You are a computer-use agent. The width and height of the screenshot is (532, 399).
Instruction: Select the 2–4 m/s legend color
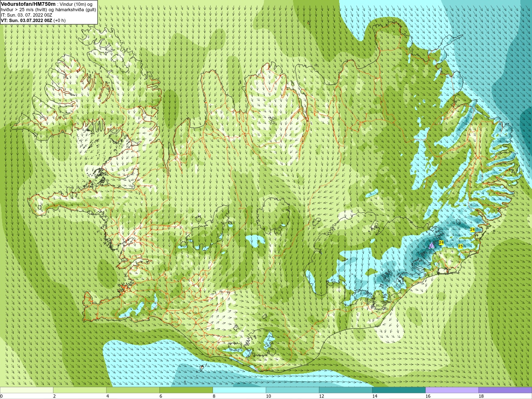pos(80,390)
